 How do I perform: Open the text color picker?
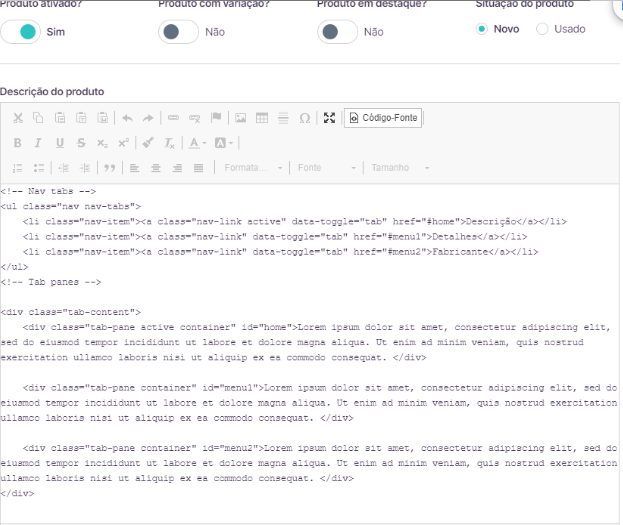coord(198,143)
